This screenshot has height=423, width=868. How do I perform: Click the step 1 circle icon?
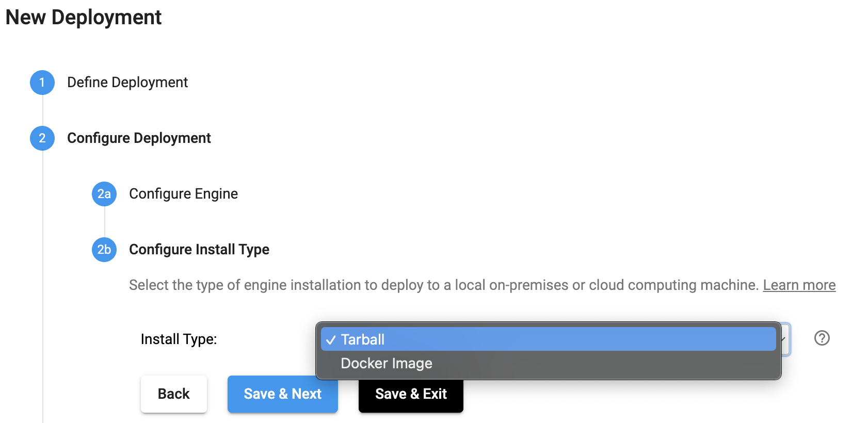(x=42, y=83)
